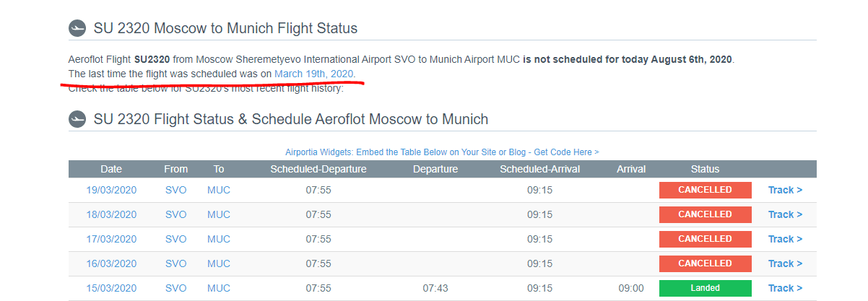Track the 15/03/2020 landed flight
Viewport: 868px width, 301px height.
tap(785, 288)
